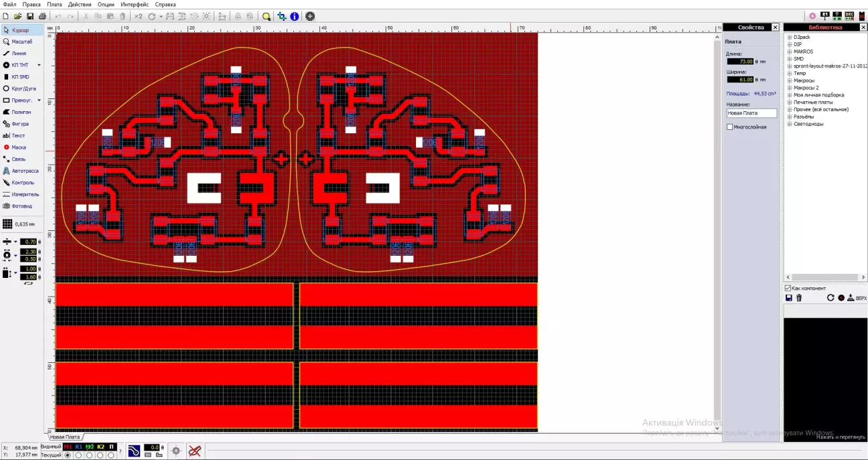Uncheck the Как компонент checkbox
This screenshot has width=868, height=460.
click(788, 288)
